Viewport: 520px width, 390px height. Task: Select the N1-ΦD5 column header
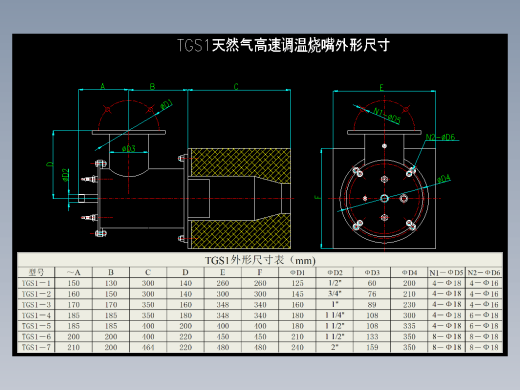(446, 272)
